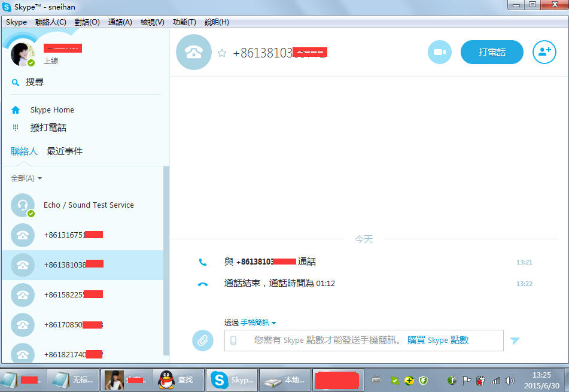
Task: Click the phone avatar for +86170850 contact
Action: [23, 325]
